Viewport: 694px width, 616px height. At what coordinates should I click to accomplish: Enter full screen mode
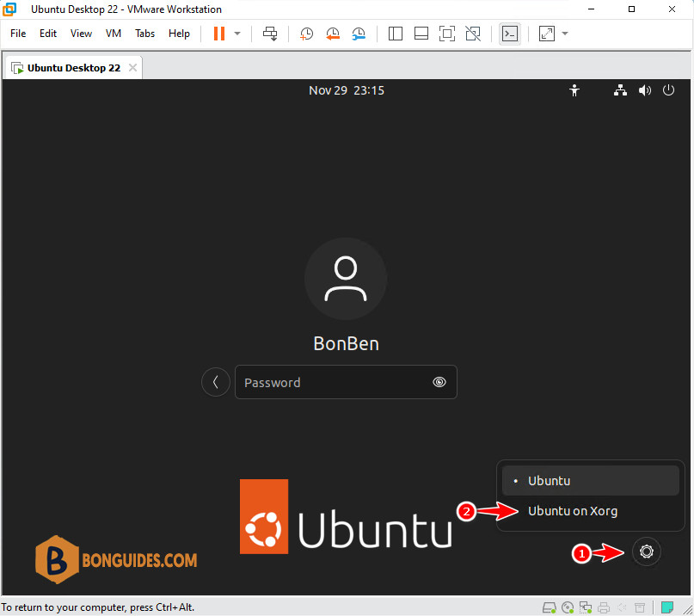447,34
